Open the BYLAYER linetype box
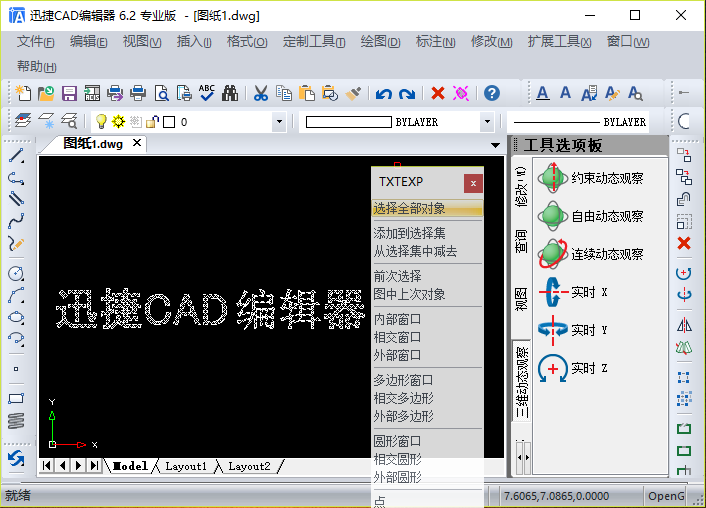 pyautogui.click(x=578, y=122)
